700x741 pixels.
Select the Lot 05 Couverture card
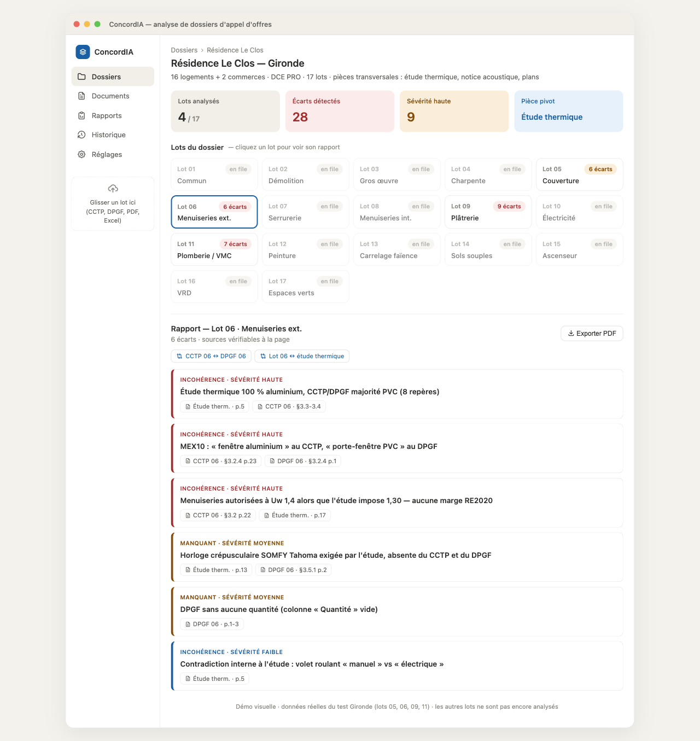pyautogui.click(x=580, y=174)
